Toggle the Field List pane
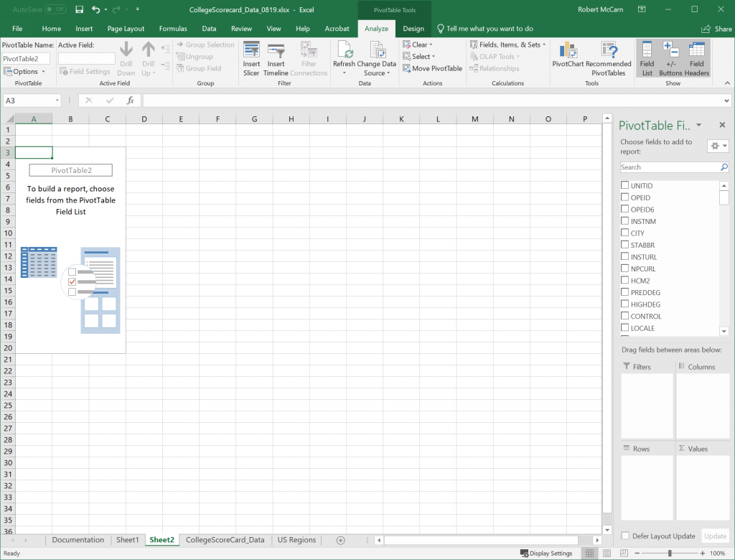Viewport: 735px width, 560px height. click(647, 59)
